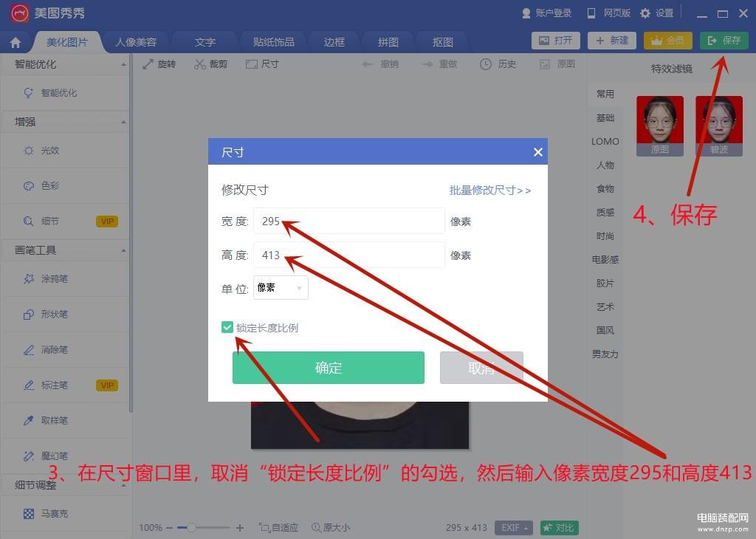This screenshot has height=539, width=756.
Task: Select the LOMO filter category
Action: pyautogui.click(x=605, y=141)
